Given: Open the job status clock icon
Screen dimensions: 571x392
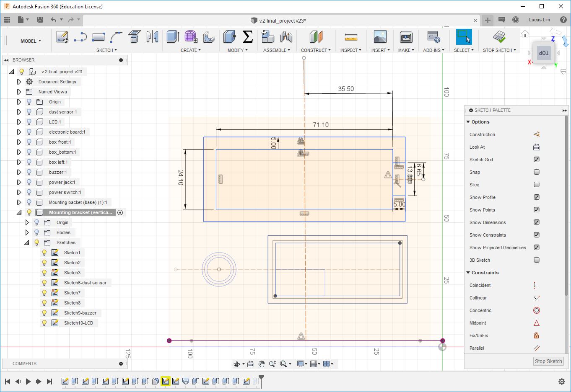Looking at the screenshot, I should [x=516, y=20].
